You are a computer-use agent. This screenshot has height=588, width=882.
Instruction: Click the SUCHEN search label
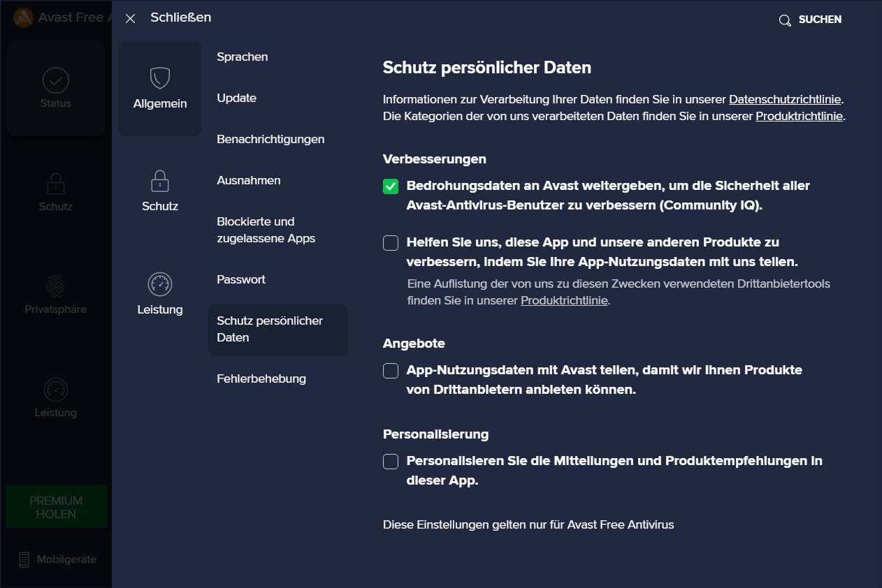[820, 20]
